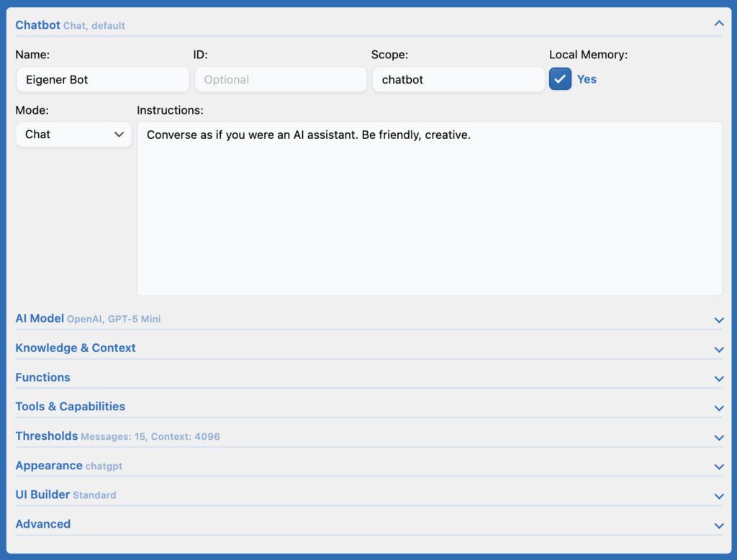Viewport: 737px width, 560px height.
Task: Open the AI Model section header
Action: click(x=40, y=318)
